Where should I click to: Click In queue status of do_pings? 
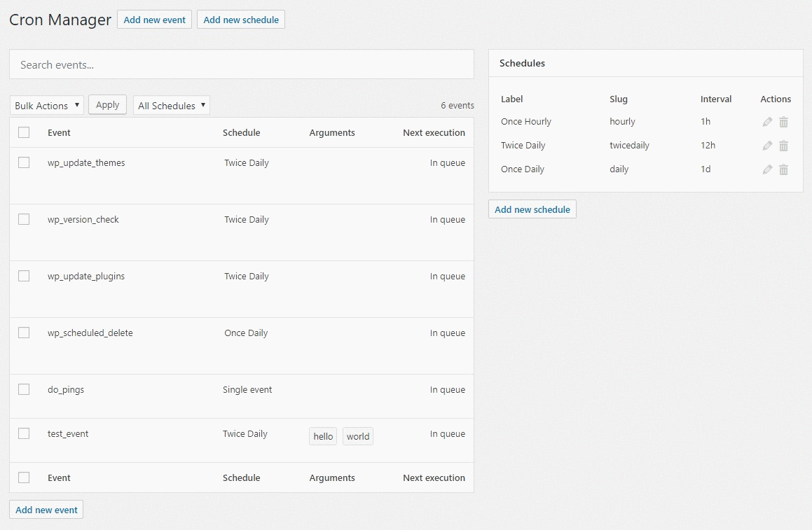[x=448, y=390]
